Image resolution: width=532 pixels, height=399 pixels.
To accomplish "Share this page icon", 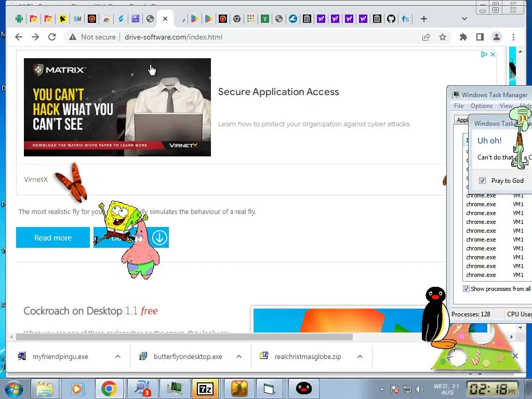I will [426, 37].
